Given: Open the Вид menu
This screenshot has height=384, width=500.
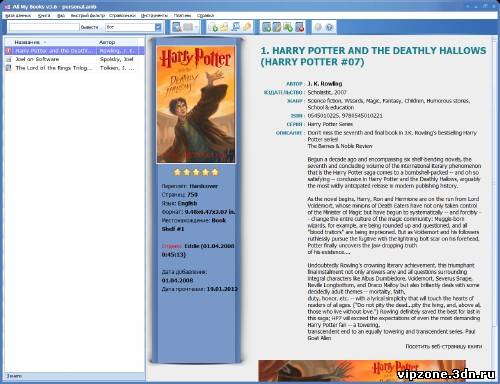Looking at the screenshot, I should (x=61, y=15).
